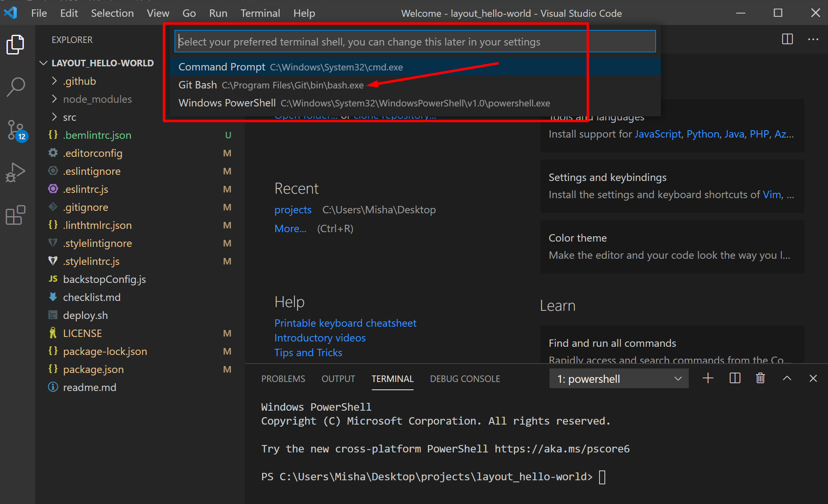Choose Command Prompt as terminal shell
This screenshot has height=504, width=828.
pos(415,67)
